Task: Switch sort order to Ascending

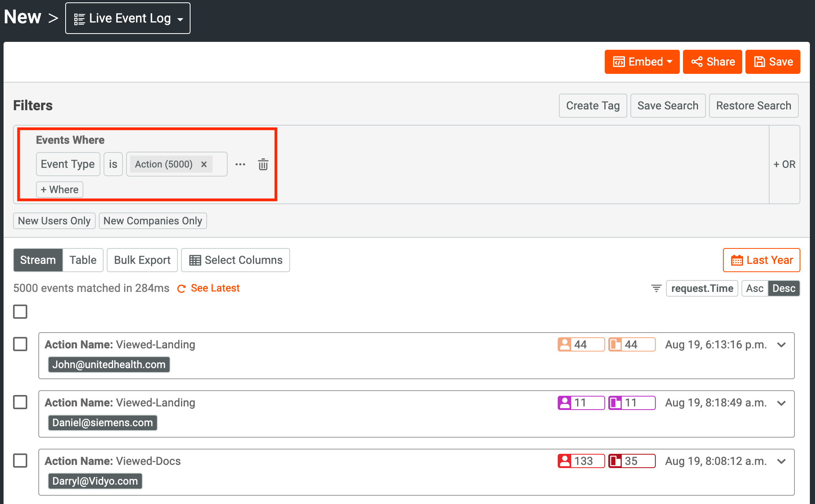Action: coord(754,288)
